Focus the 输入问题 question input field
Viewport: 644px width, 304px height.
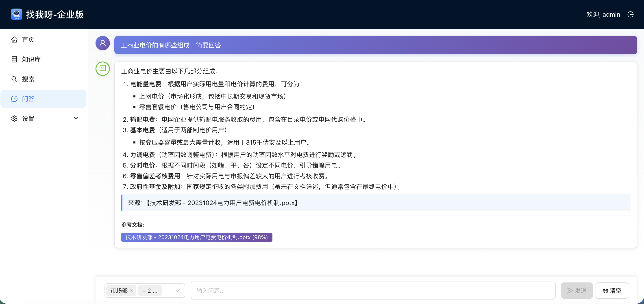click(372, 291)
